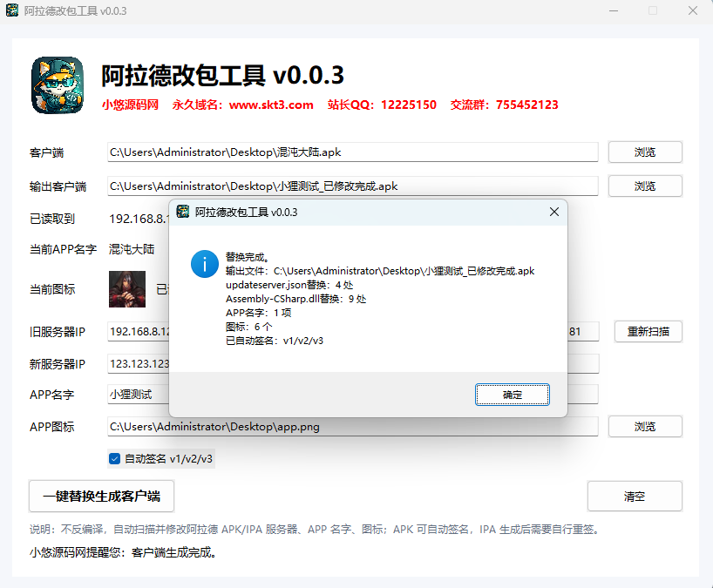Viewport: 713px width, 588px height.
Task: Focus the 客户端 path input field
Action: [x=352, y=152]
